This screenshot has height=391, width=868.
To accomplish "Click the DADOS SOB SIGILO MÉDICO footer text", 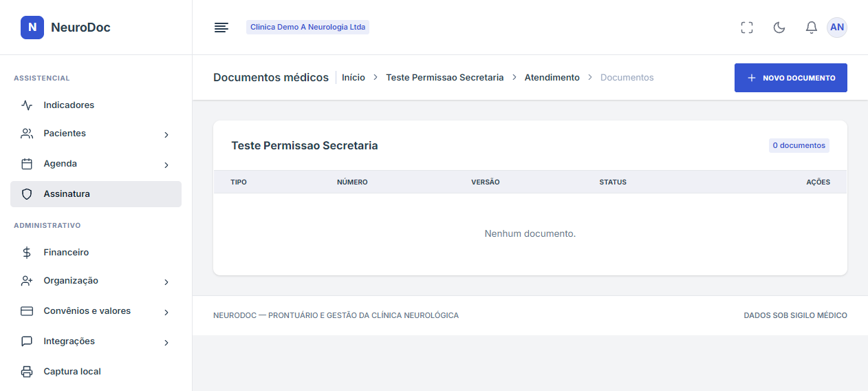I will (x=796, y=315).
